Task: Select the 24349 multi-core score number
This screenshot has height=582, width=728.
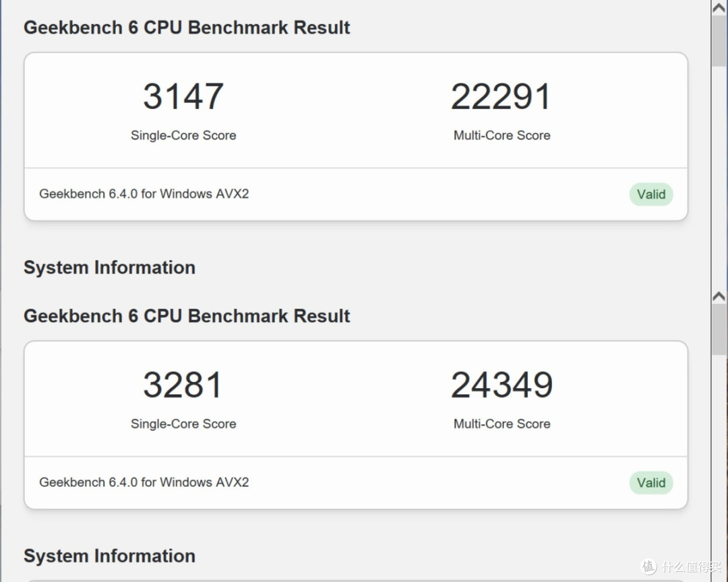Action: (502, 385)
